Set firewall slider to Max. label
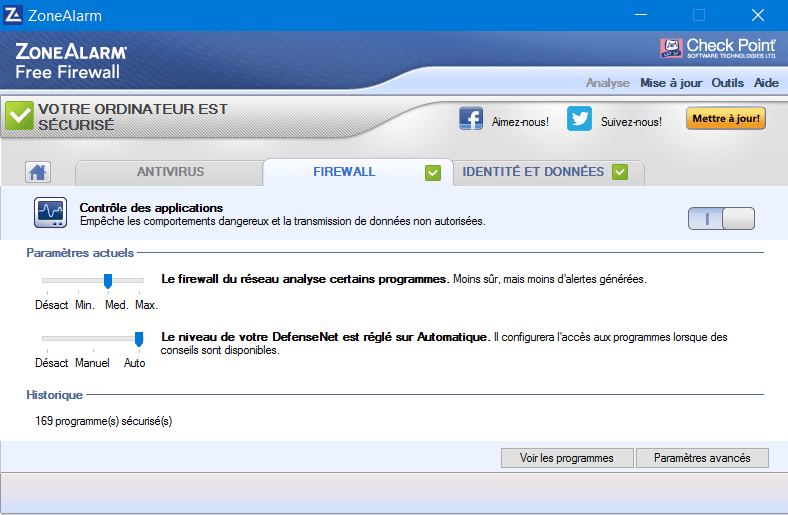This screenshot has height=515, width=788. click(146, 305)
